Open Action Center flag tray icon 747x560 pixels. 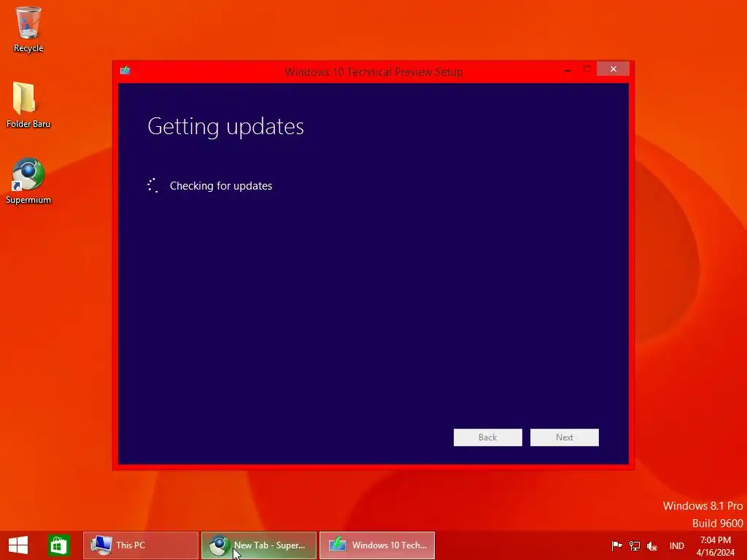tap(616, 545)
